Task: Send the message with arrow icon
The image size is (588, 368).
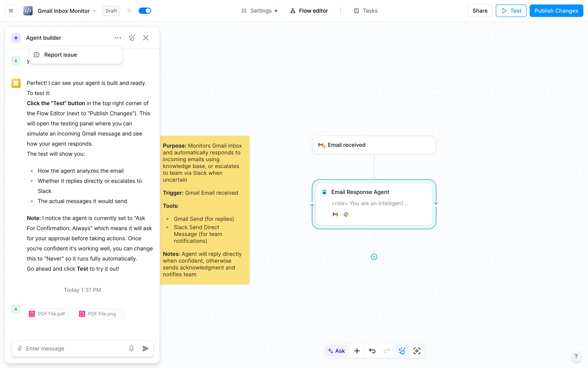Action: (145, 348)
